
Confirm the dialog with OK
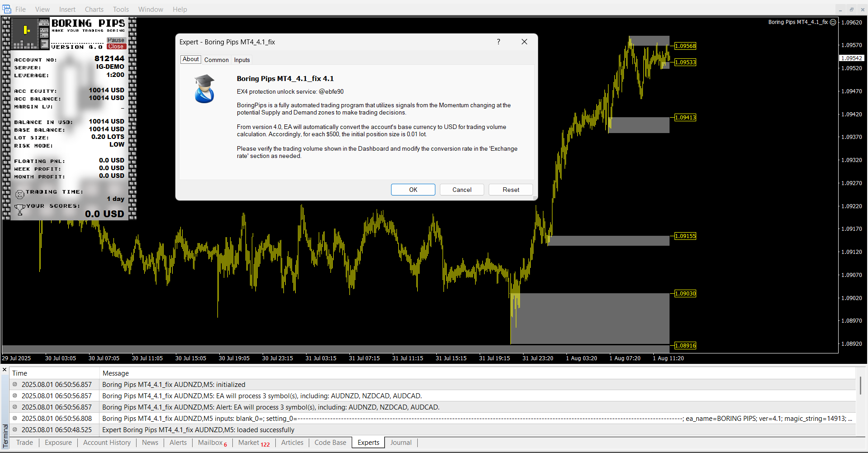click(413, 190)
